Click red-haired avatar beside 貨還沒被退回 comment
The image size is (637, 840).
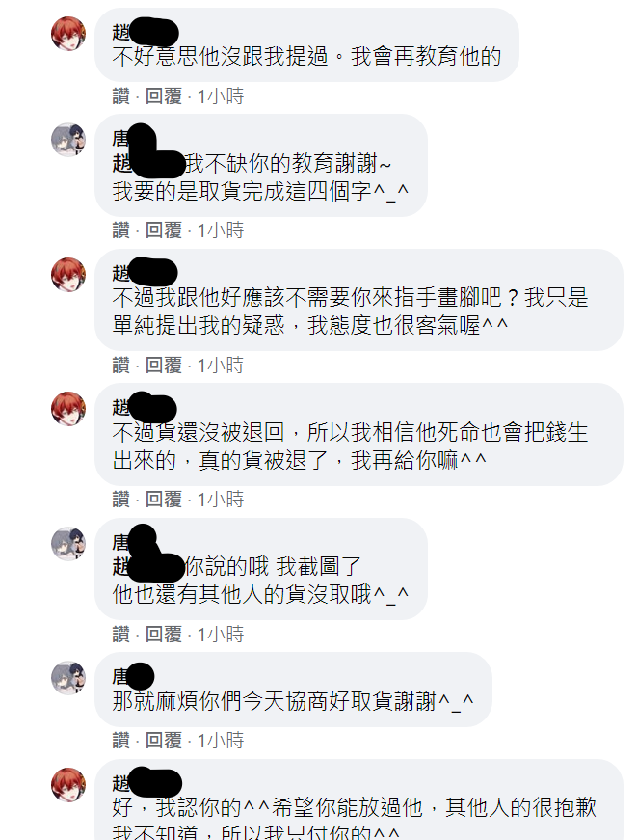pos(68,409)
